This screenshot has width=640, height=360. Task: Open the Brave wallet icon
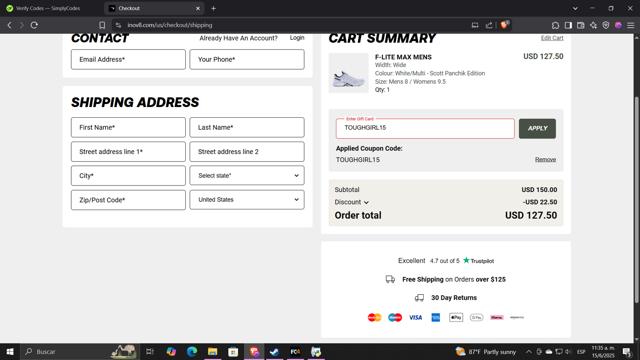coord(580,25)
